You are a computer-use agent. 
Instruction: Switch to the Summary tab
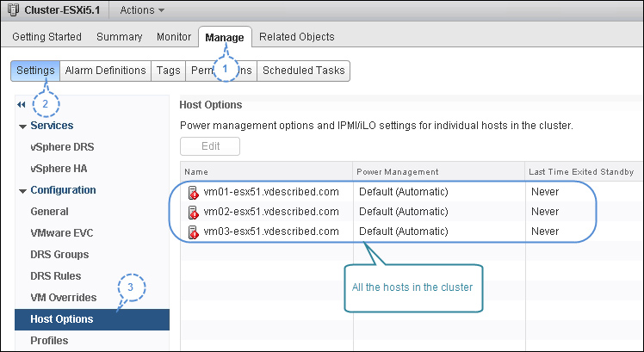point(119,37)
